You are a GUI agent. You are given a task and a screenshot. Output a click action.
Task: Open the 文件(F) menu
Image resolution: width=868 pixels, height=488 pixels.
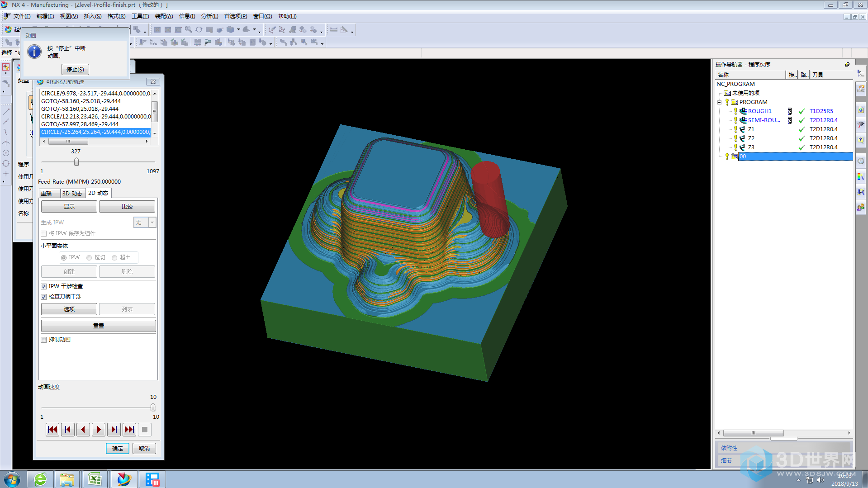click(22, 16)
